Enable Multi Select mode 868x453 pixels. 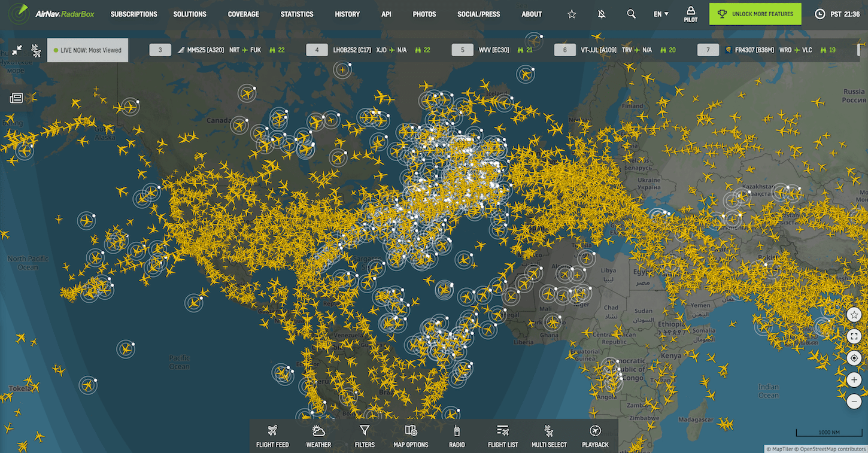click(548, 436)
